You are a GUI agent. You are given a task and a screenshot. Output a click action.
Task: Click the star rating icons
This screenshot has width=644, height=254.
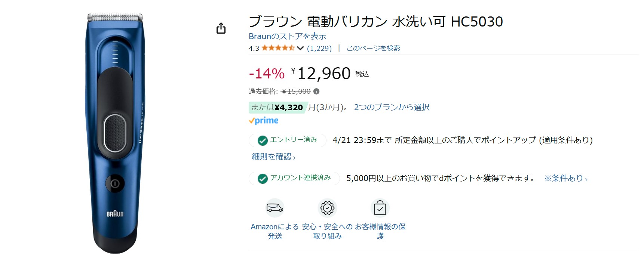(278, 48)
